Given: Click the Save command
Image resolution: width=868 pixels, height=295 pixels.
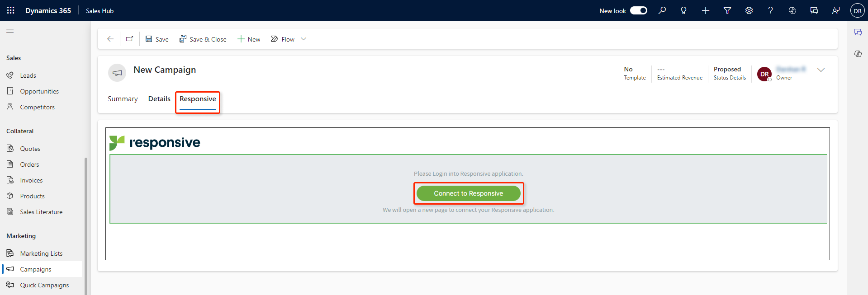Looking at the screenshot, I should 157,39.
